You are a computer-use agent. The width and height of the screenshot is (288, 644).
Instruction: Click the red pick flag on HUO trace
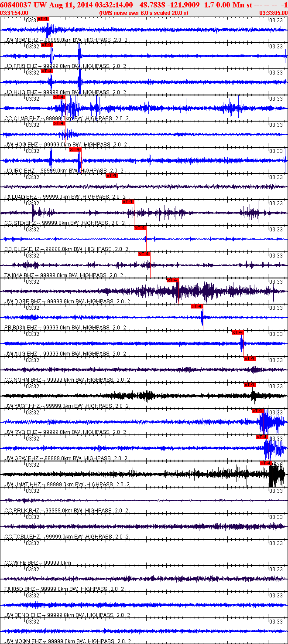(x=47, y=71)
